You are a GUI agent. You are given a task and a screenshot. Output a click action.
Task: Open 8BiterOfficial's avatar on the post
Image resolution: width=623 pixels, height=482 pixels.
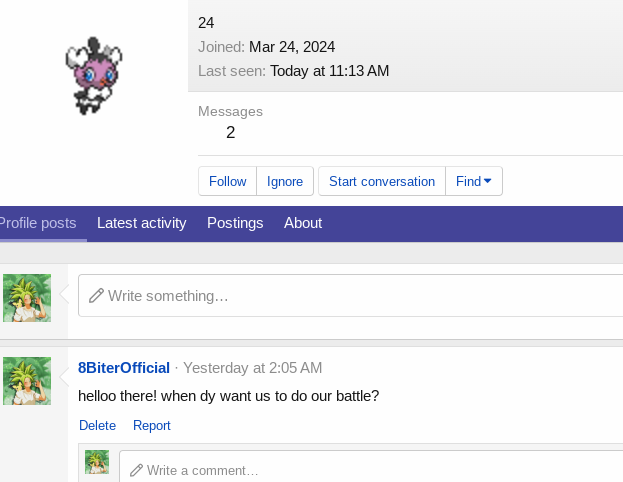[27, 381]
